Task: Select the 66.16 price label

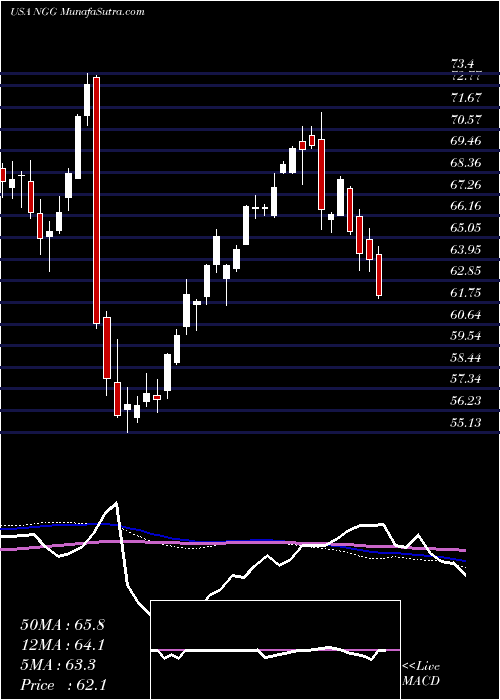Action: click(467, 206)
